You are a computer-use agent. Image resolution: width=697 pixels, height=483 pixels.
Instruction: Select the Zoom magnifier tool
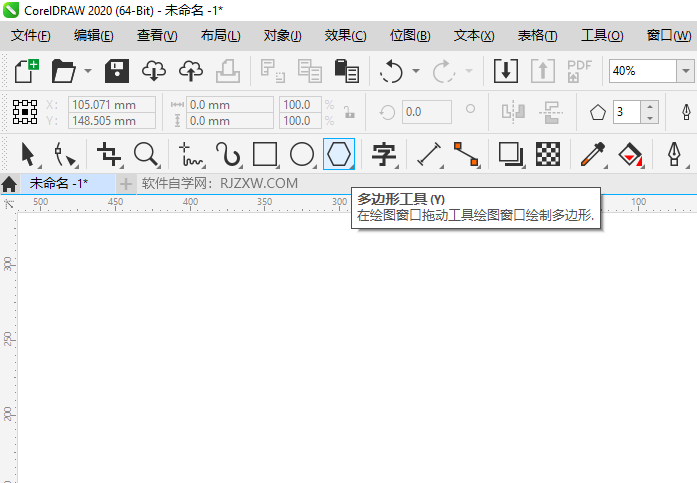click(146, 154)
